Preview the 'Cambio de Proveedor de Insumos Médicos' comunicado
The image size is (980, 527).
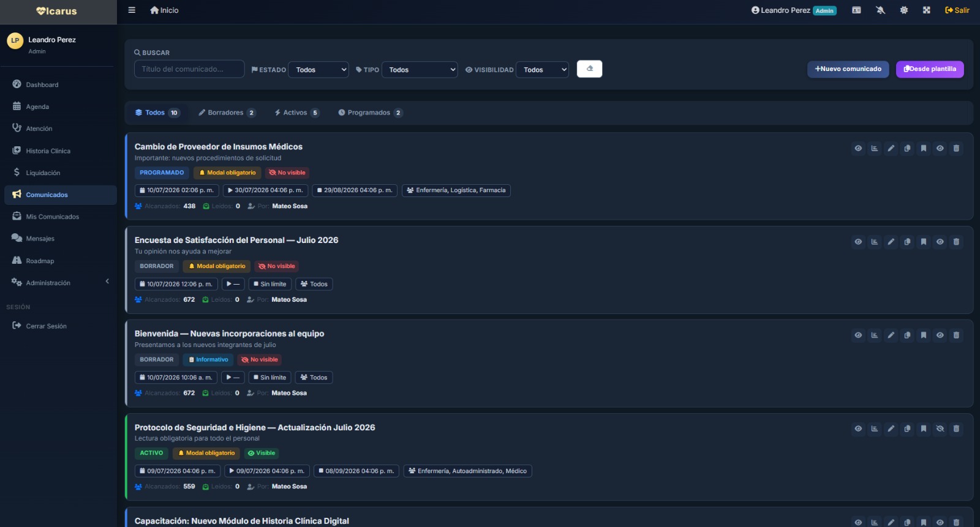[858, 148]
